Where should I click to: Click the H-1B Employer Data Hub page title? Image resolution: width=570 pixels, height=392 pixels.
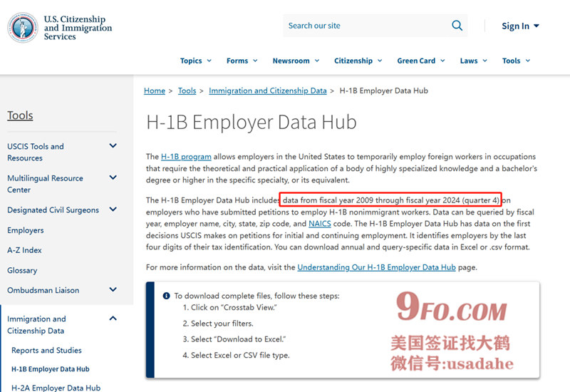252,122
